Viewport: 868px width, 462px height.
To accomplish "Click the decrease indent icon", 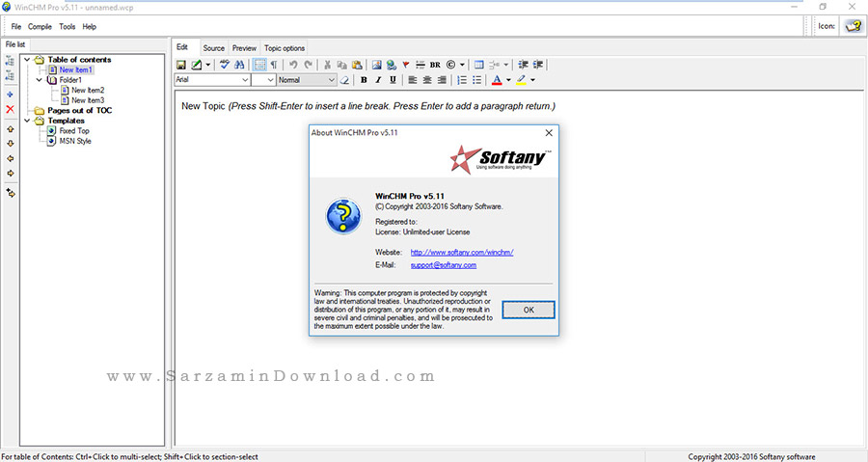I will point(523,65).
